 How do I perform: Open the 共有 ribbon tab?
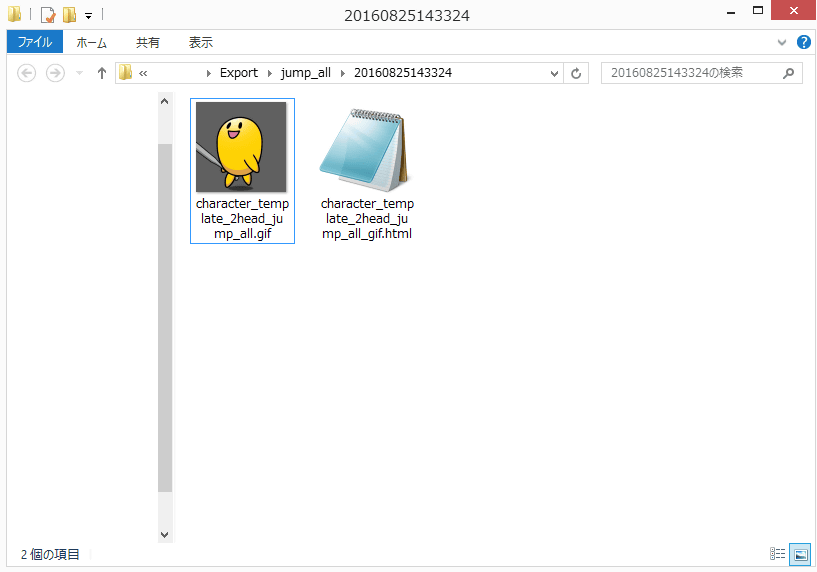pos(147,43)
